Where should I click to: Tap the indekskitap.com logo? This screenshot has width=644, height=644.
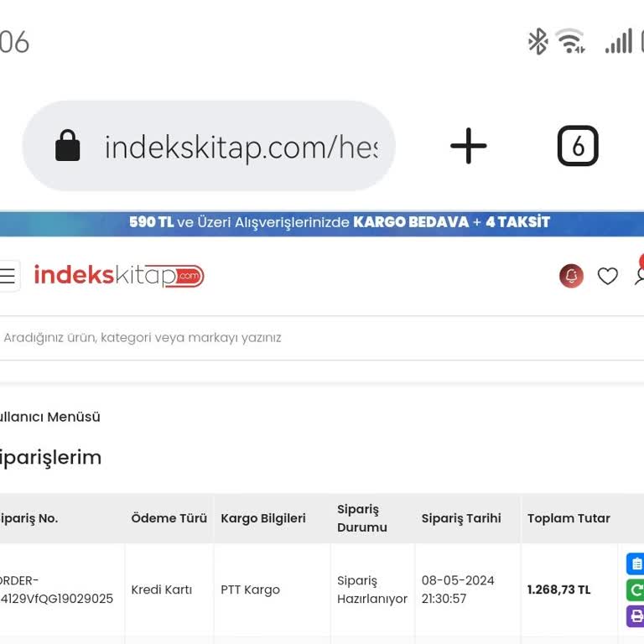(x=119, y=276)
